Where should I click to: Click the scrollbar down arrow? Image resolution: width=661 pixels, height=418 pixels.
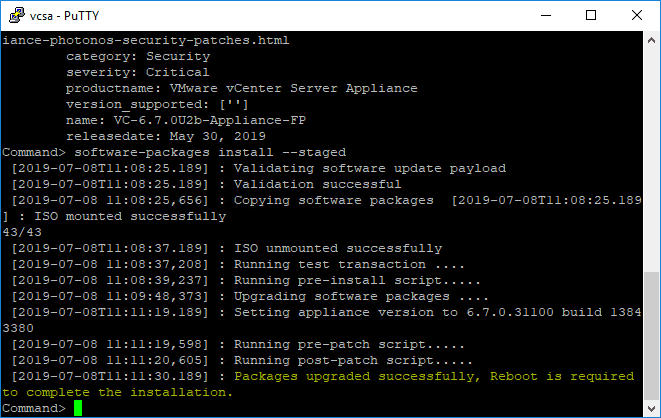(x=651, y=407)
